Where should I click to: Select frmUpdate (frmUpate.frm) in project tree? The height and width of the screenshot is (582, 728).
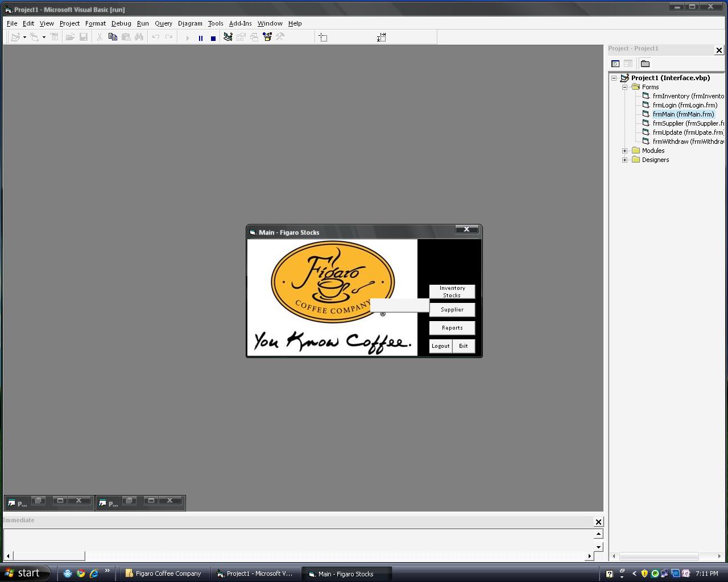(688, 132)
